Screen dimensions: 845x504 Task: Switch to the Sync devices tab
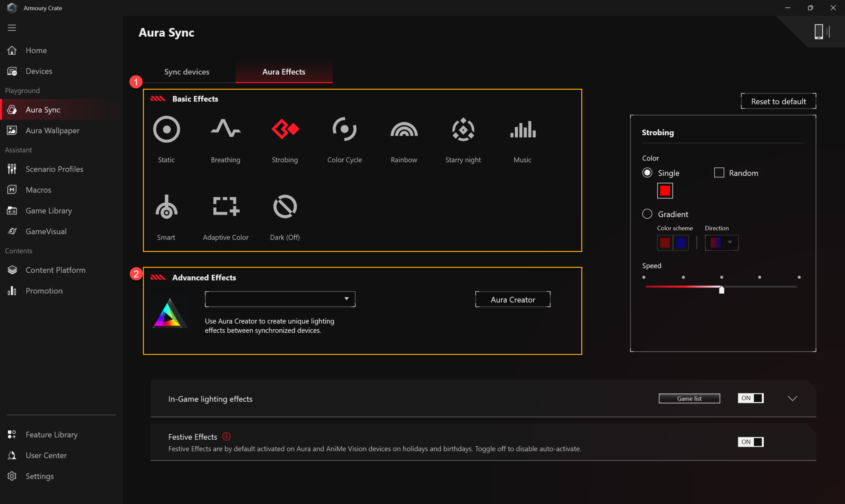(x=186, y=72)
